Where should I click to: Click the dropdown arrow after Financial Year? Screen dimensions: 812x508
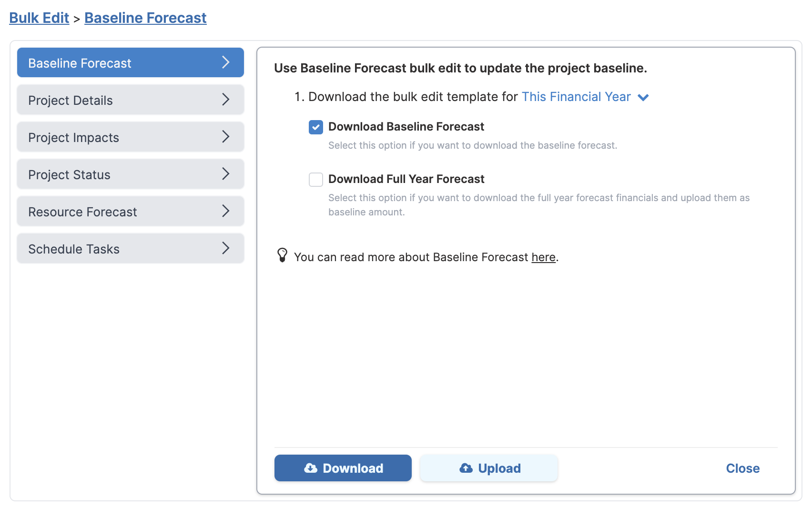click(x=643, y=98)
